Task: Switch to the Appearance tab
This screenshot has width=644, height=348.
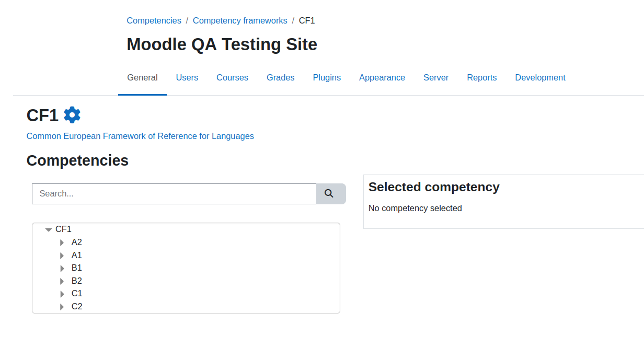Action: (382, 77)
